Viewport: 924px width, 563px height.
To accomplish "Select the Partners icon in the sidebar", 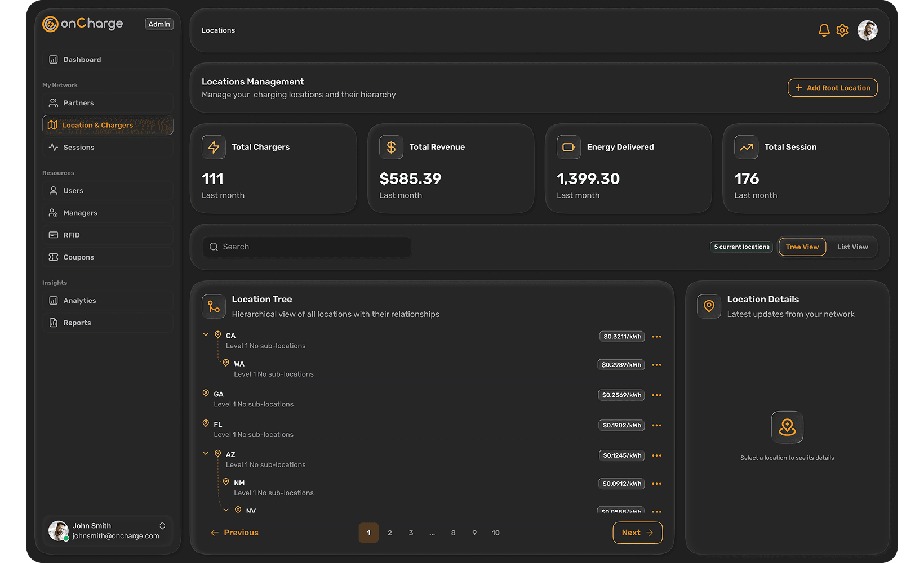I will point(54,102).
